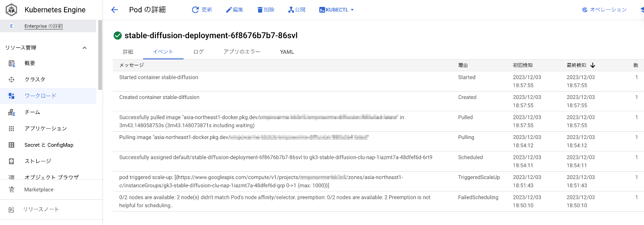Click 'Started container stable-diffusion' message
Screen dimensions: 644x225
(x=159, y=77)
